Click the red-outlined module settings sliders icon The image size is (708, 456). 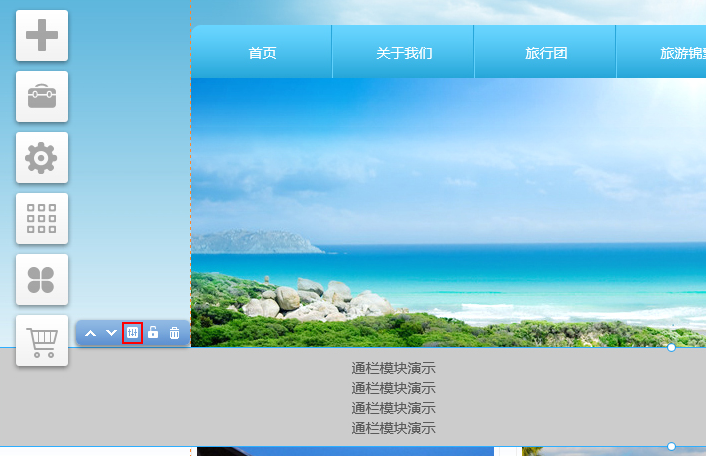[x=132, y=333]
